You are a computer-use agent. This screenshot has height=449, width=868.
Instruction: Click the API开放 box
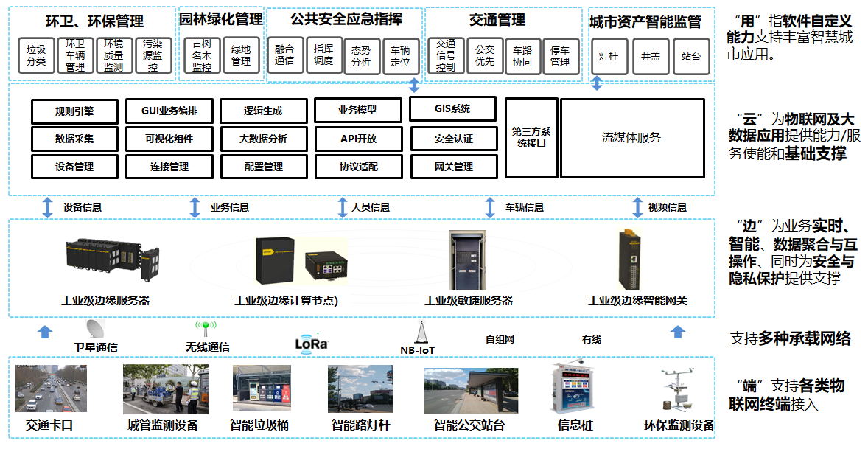357,139
